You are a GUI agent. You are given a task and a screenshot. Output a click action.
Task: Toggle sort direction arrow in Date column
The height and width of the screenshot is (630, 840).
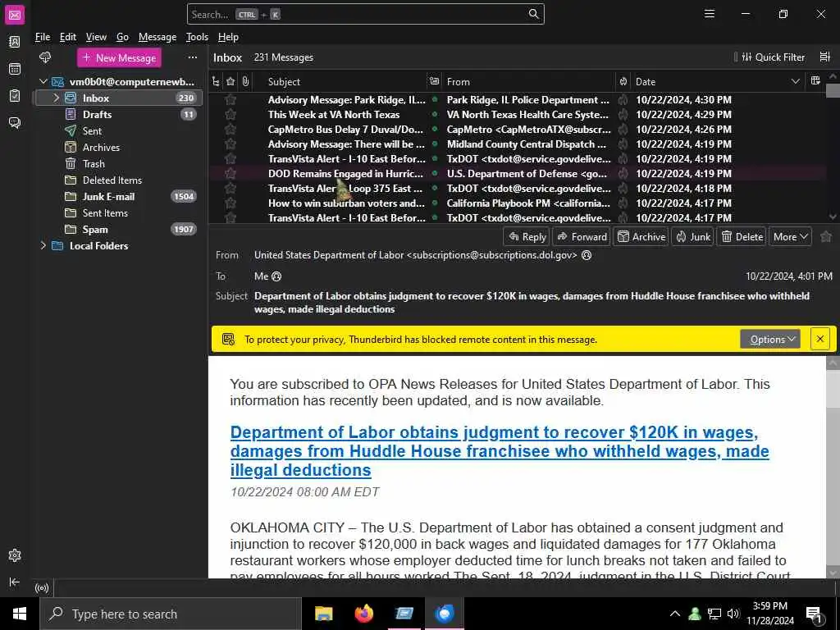[x=795, y=81]
